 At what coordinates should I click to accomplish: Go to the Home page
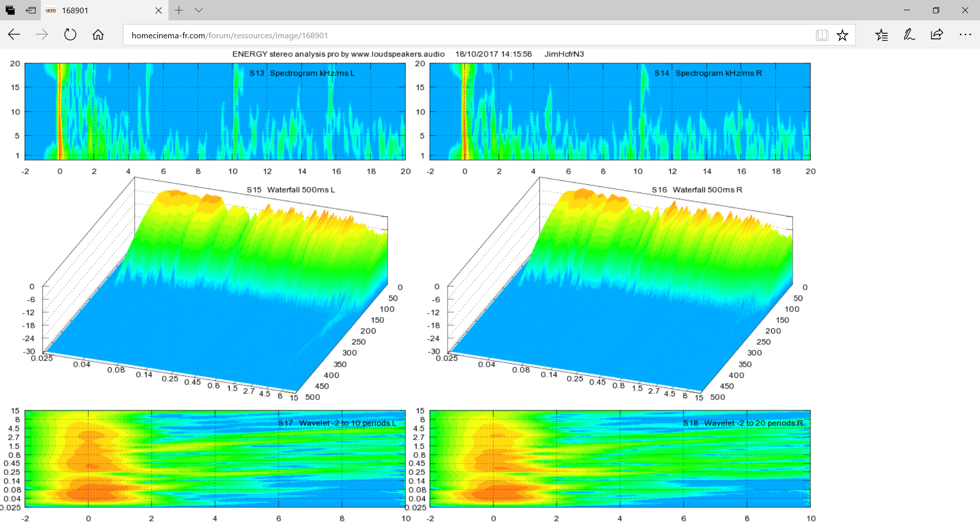[x=98, y=35]
